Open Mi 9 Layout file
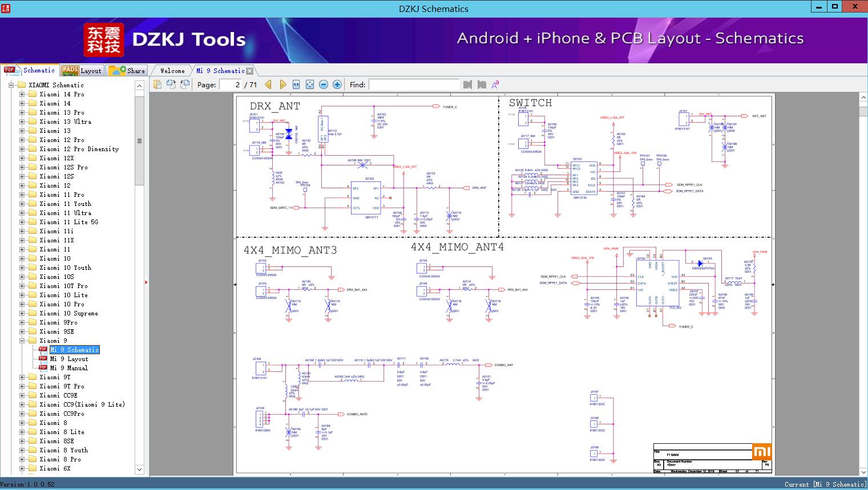868x490 pixels. 68,359
